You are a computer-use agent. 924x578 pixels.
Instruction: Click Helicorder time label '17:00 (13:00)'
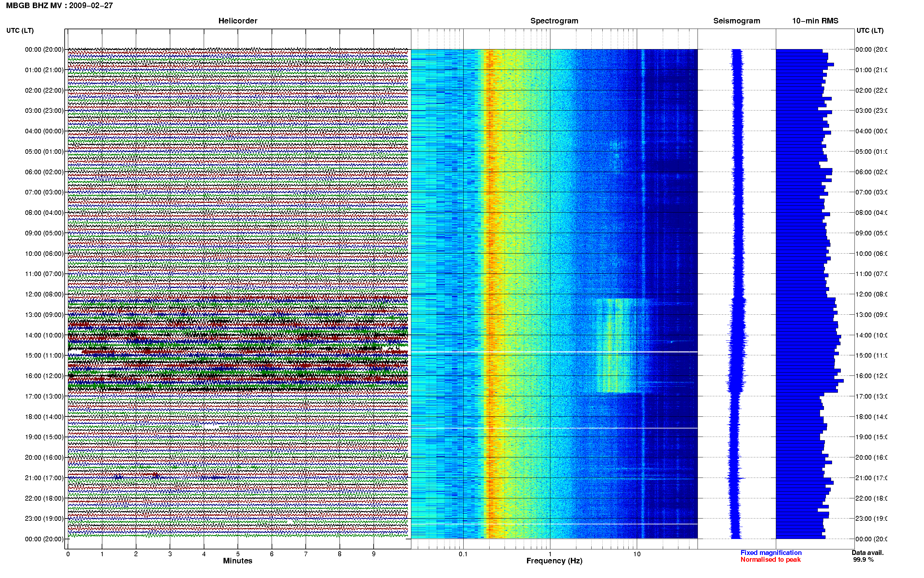(x=44, y=396)
